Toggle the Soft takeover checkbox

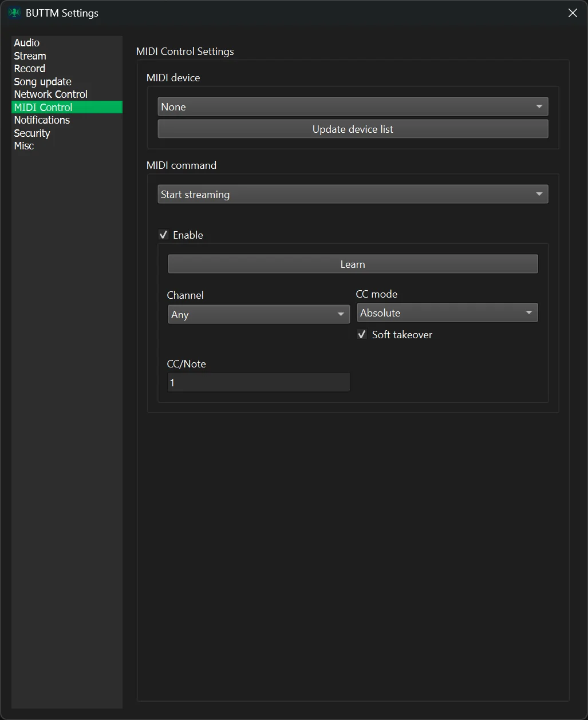[362, 335]
